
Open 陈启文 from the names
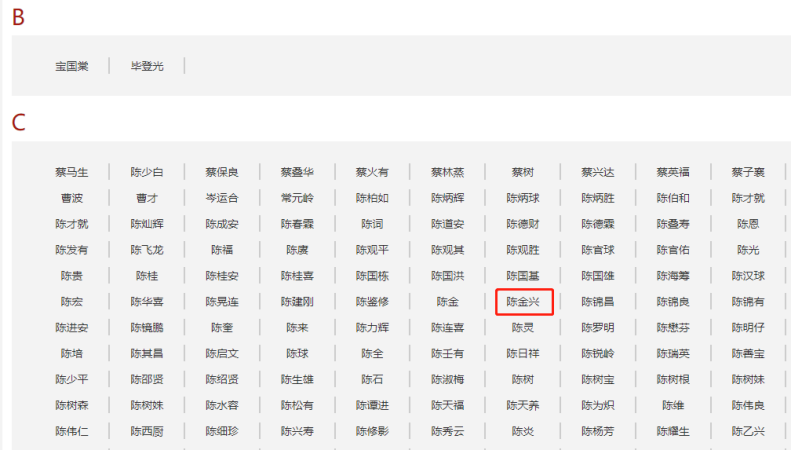tap(222, 354)
